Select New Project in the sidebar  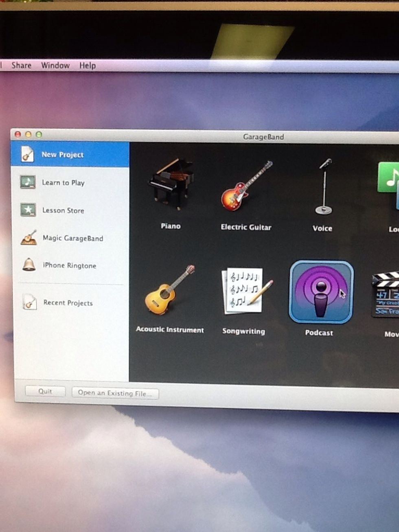[x=62, y=155]
